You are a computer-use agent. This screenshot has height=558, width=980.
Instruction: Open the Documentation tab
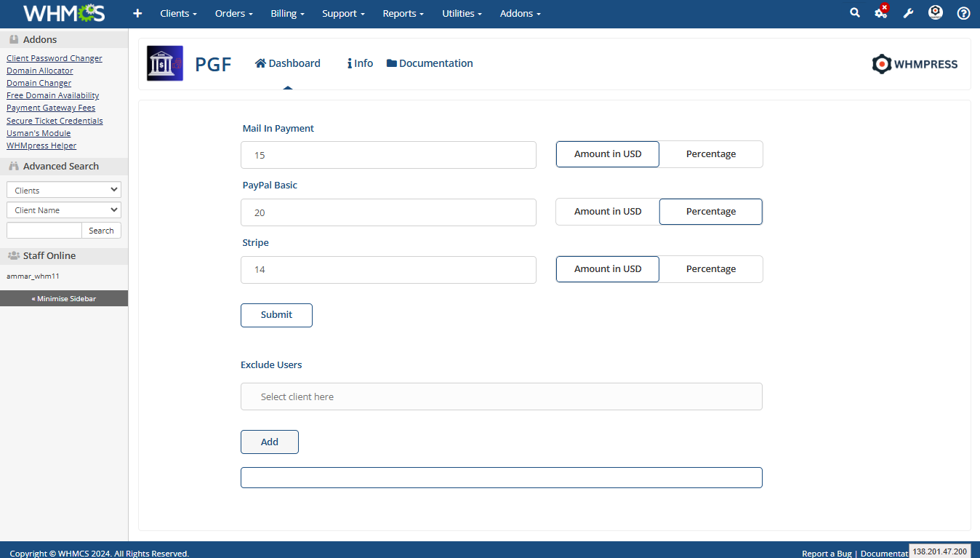click(x=430, y=63)
